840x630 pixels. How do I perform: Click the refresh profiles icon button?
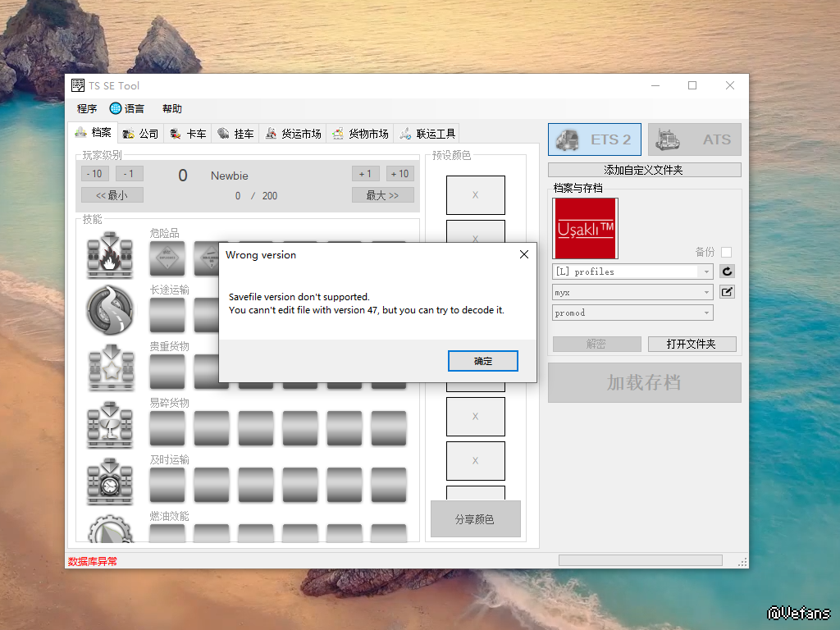(x=727, y=272)
